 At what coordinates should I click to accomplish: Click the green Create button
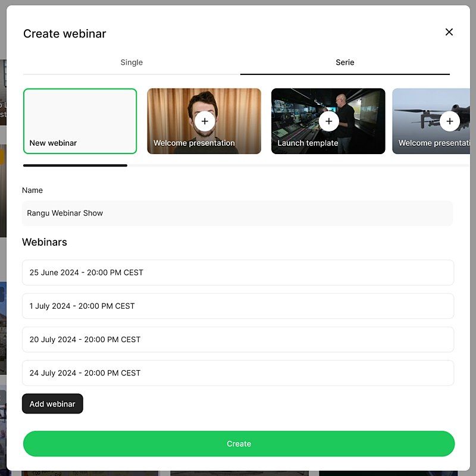(x=239, y=443)
